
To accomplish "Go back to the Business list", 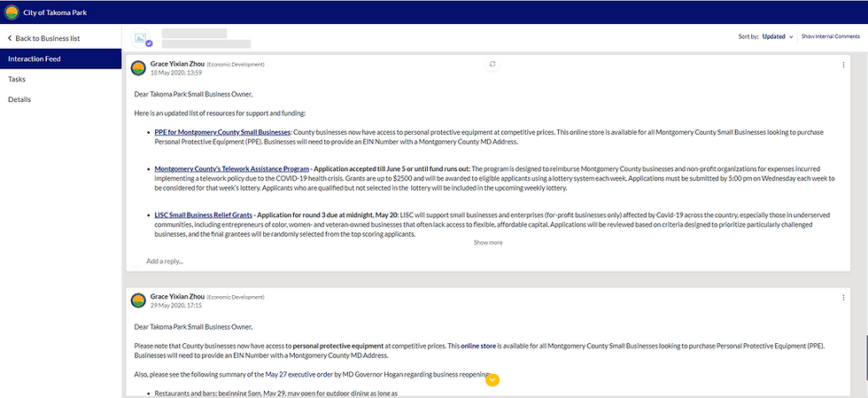I will (43, 38).
